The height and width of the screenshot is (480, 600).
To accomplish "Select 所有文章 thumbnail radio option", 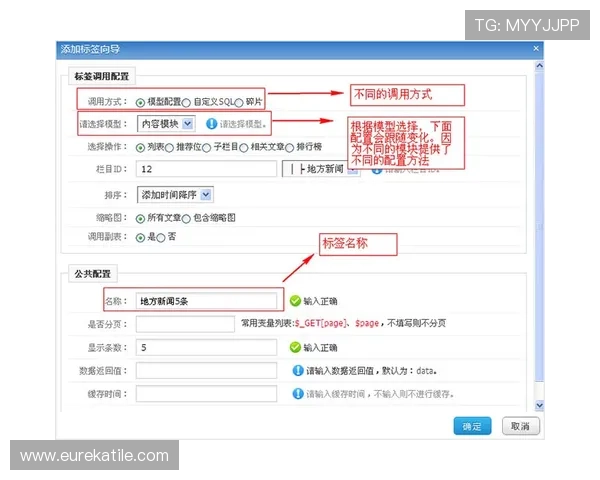I will point(140,219).
